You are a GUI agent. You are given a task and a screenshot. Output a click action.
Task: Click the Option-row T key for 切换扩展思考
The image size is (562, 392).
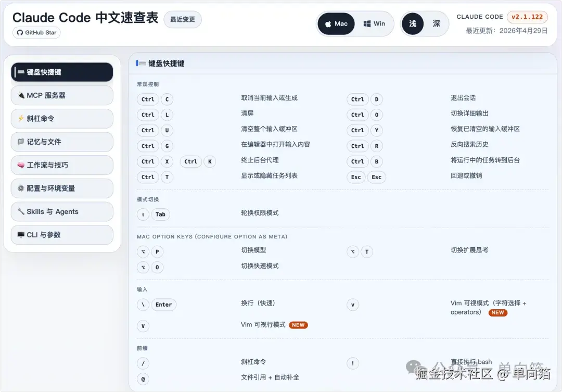367,252
